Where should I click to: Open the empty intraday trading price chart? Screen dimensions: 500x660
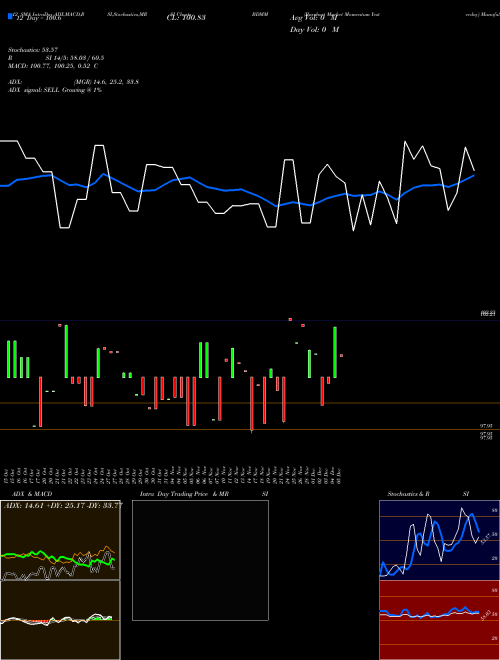tap(200, 560)
